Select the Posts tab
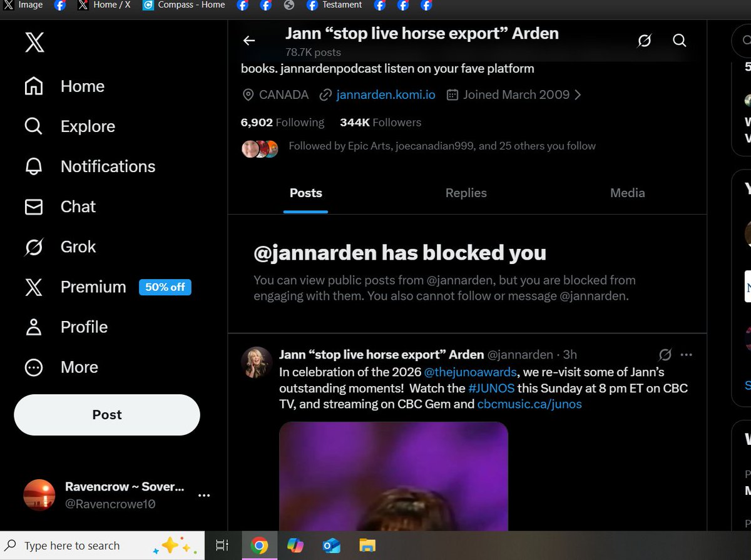The width and height of the screenshot is (751, 560). 306,193
